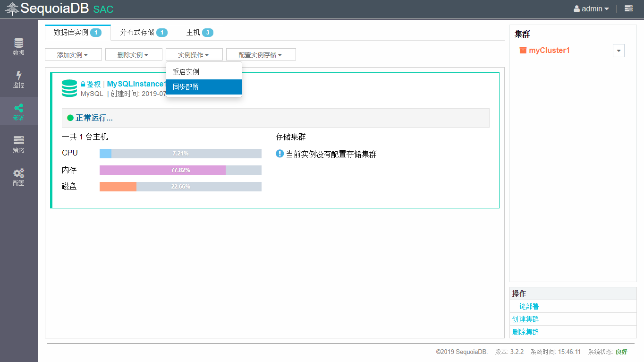Image resolution: width=644 pixels, height=362 pixels.
Task: Select 同步配置 in the dropdown menu
Action: pyautogui.click(x=186, y=87)
